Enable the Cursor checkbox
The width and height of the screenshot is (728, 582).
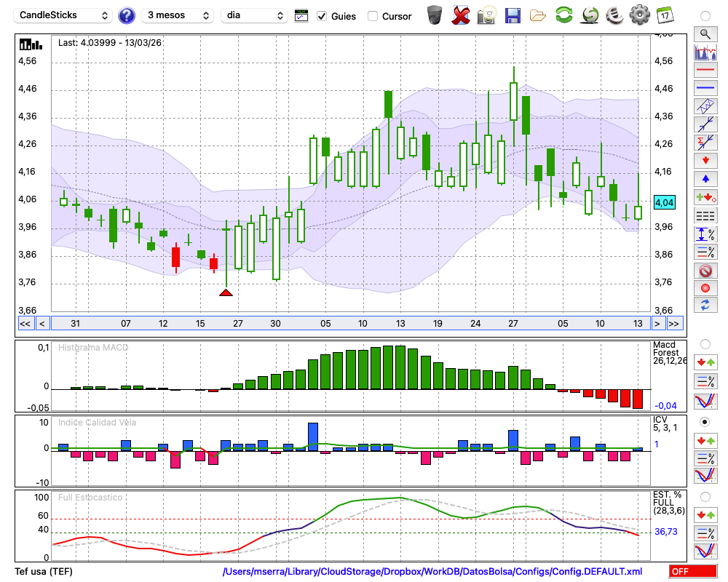click(373, 16)
